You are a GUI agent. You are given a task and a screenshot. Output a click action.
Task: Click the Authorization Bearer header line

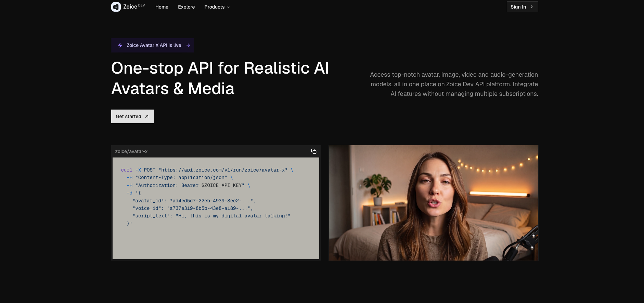(x=189, y=185)
